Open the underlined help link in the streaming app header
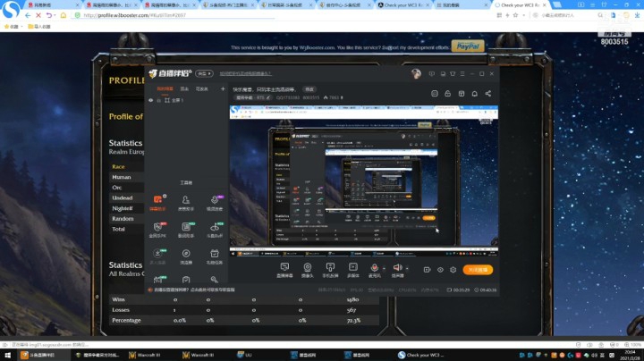Viewport: 644px width, 361px height. pos(245,73)
